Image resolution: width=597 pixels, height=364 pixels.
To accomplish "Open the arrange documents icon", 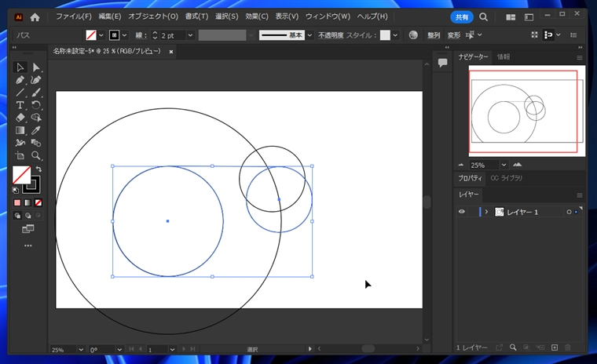I will [511, 17].
